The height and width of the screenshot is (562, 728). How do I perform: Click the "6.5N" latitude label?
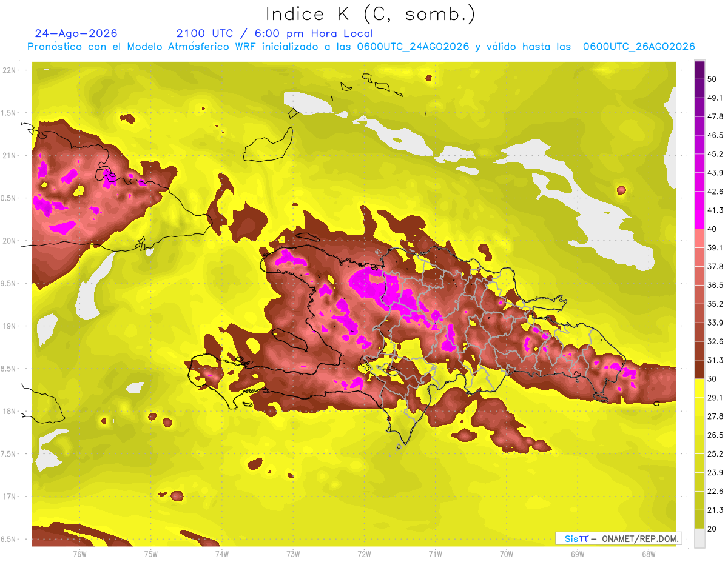(8, 539)
